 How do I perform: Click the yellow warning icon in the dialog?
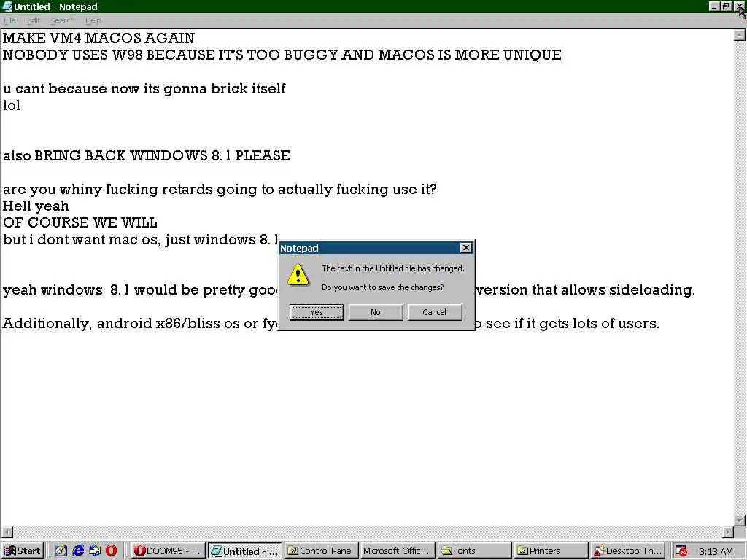(x=298, y=275)
